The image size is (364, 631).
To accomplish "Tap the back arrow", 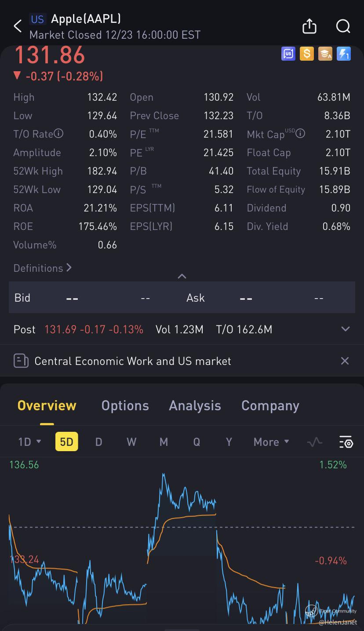I will [18, 26].
